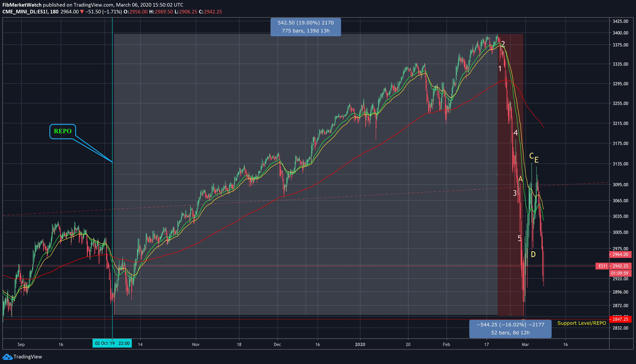Viewport: 636px width, 364px height.
Task: Click the TradingView logo icon
Action: 7,357
